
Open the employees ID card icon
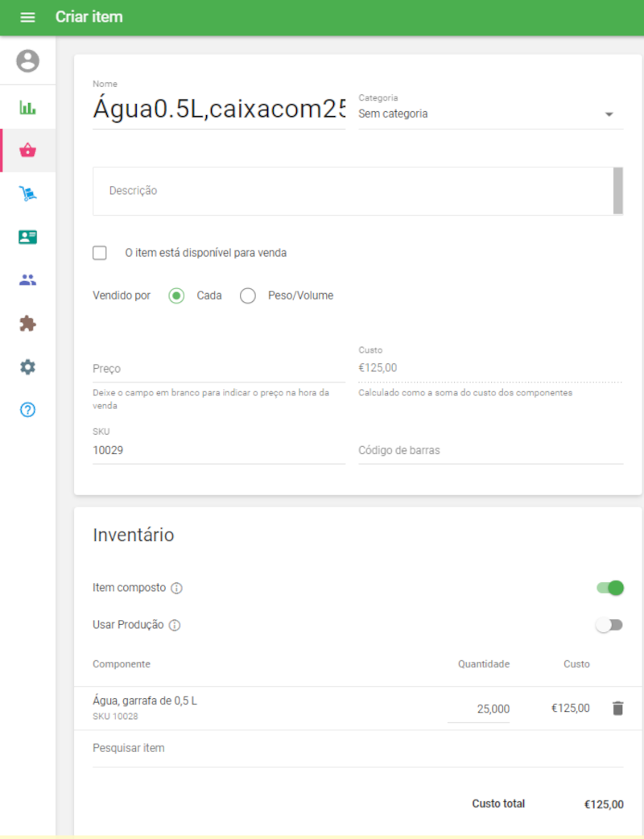(x=28, y=237)
